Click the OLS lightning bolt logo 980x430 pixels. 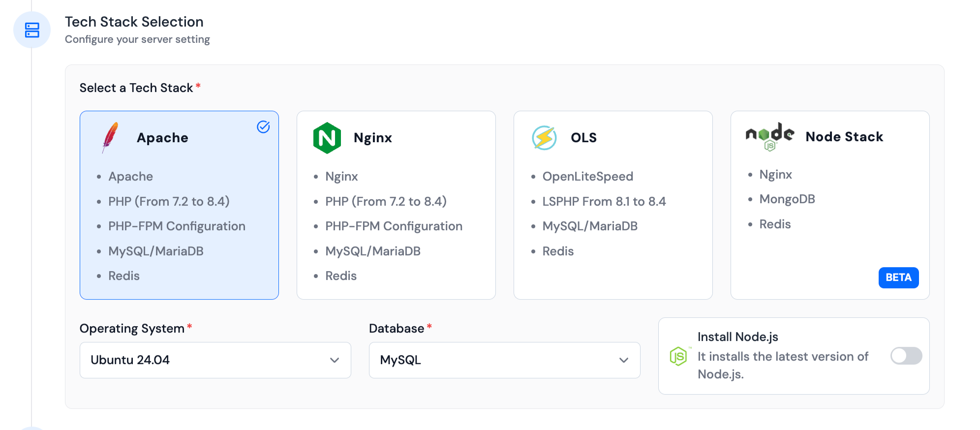(x=544, y=138)
